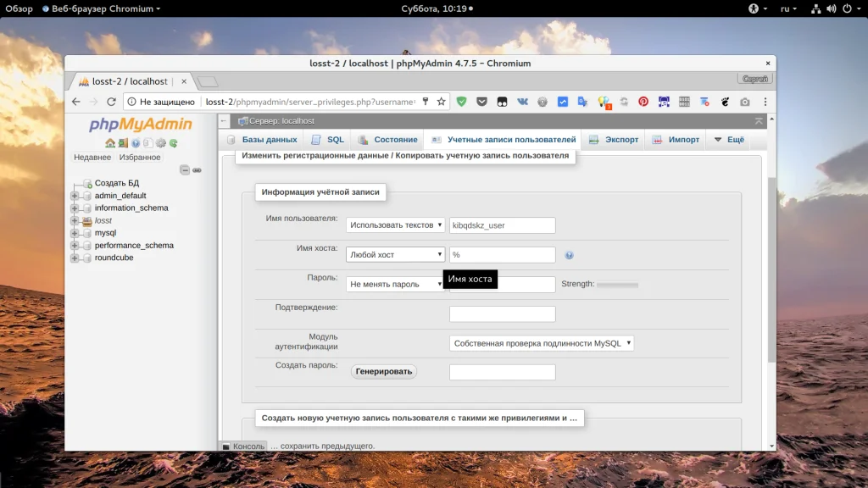Bookmark page with the star icon
This screenshot has height=488, width=868.
pos(441,102)
